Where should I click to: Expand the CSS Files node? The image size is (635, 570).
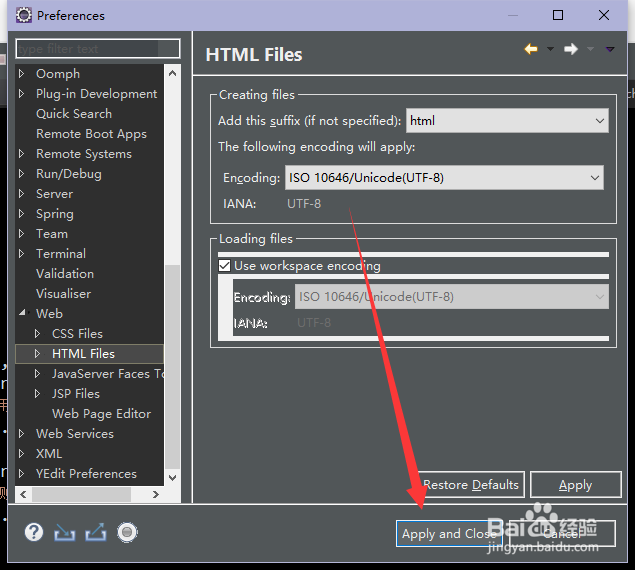coord(37,333)
